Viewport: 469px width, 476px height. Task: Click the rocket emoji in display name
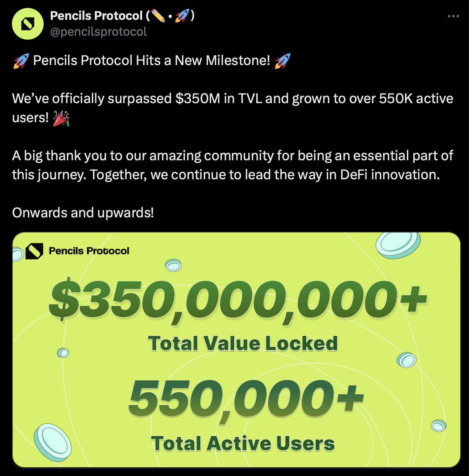(x=182, y=16)
